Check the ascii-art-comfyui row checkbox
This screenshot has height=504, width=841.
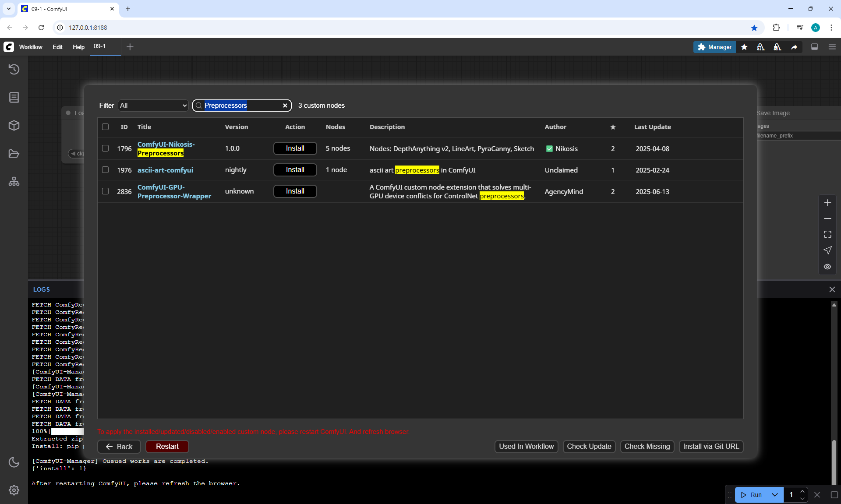(x=105, y=170)
